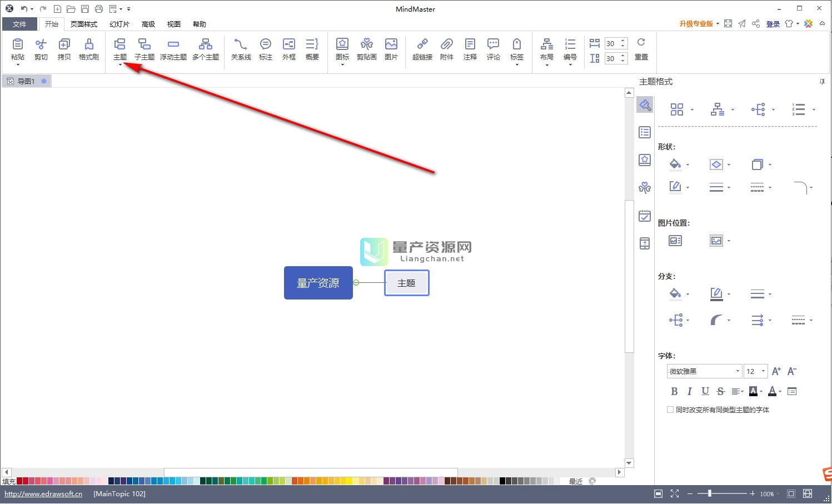The width and height of the screenshot is (832, 504).
Task: Click the vertical scrollbar down arrow
Action: click(x=629, y=463)
